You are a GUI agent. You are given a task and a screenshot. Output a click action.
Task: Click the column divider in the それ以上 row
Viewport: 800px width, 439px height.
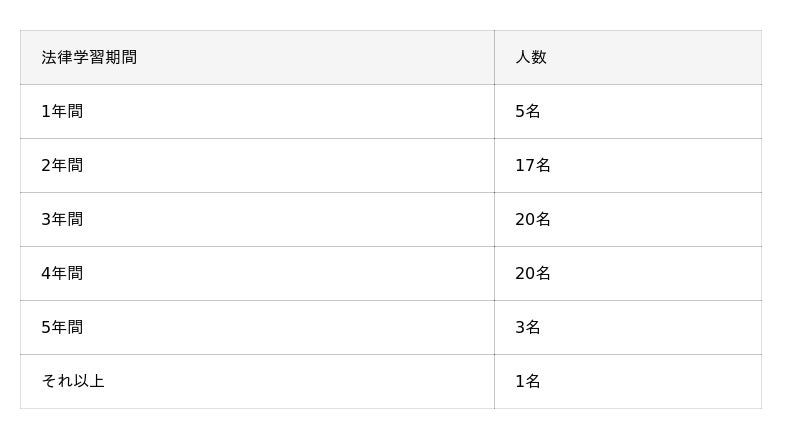[x=494, y=381]
